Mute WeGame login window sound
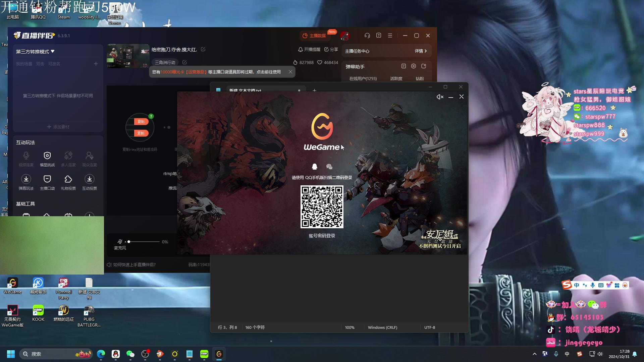Image resolution: width=644 pixels, height=362 pixels. [440, 97]
